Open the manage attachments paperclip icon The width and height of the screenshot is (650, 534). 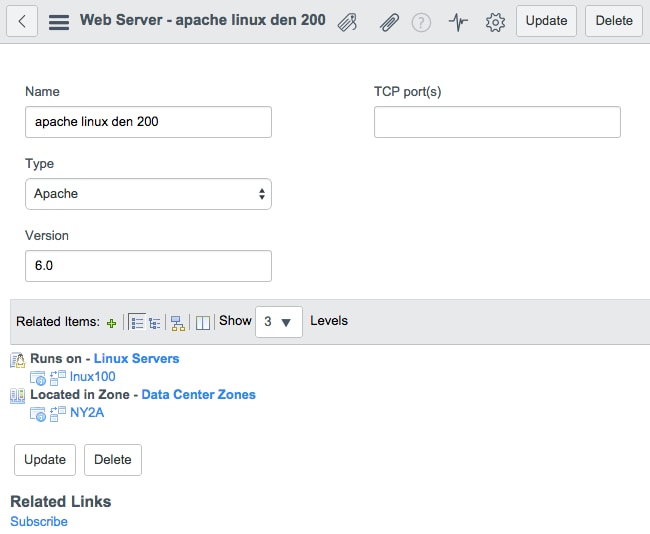click(x=389, y=22)
